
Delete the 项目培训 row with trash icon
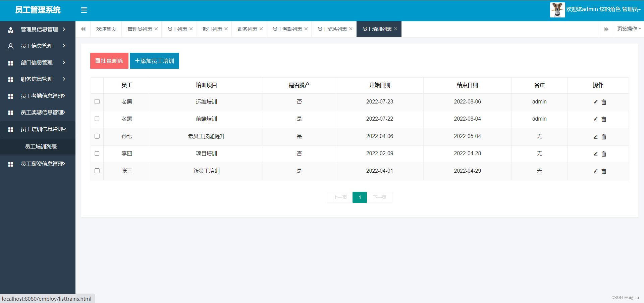[x=604, y=154]
